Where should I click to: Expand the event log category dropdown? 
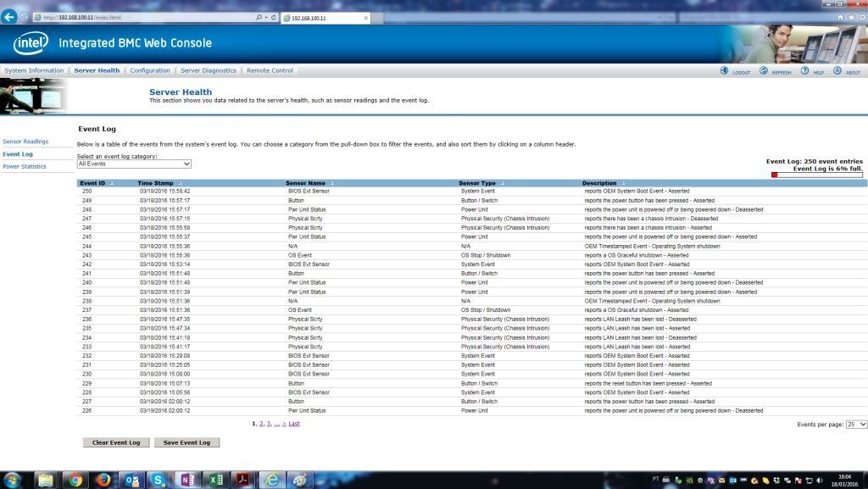tap(134, 164)
